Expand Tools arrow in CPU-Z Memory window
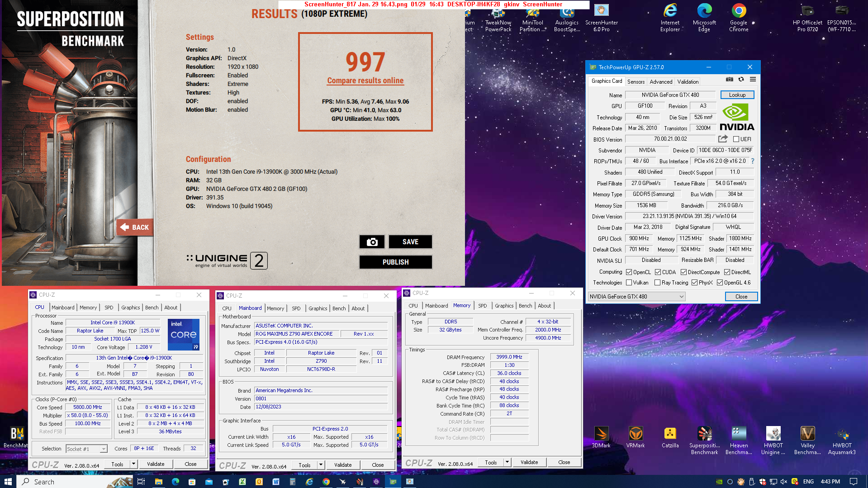Image resolution: width=868 pixels, height=488 pixels. pyautogui.click(x=507, y=462)
